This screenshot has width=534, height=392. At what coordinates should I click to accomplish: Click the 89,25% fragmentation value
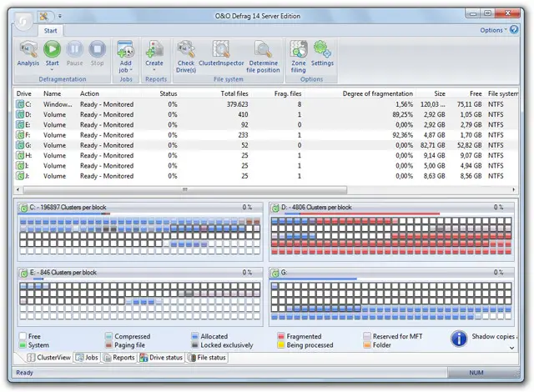[402, 114]
